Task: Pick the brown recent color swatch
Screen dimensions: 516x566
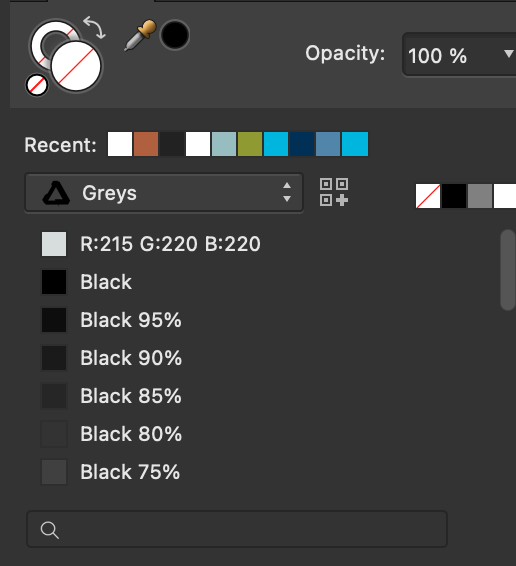Action: [146, 144]
